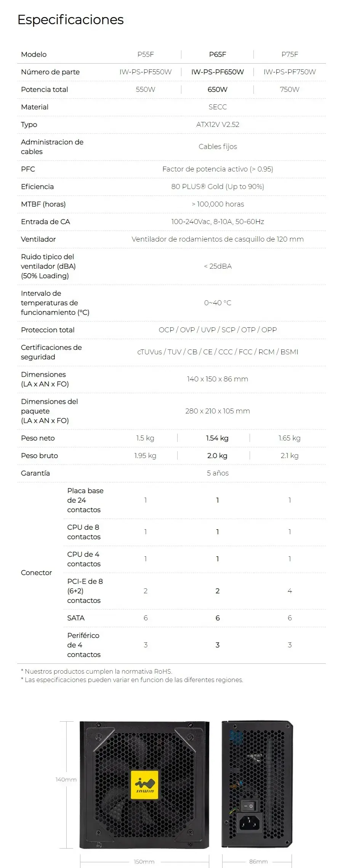Click the RoHS compliance footnote
Viewport: 343px width, 868px height.
(x=97, y=671)
